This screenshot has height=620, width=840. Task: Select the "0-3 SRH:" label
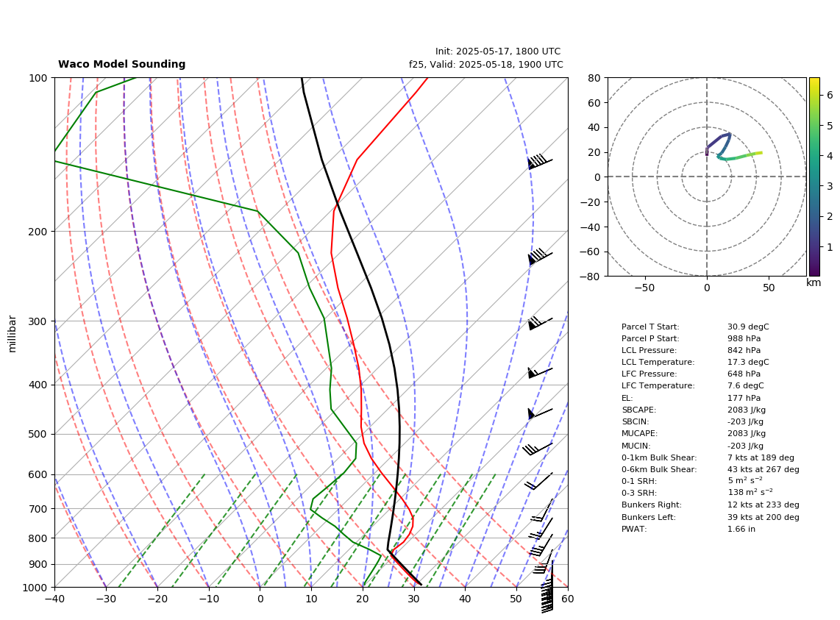click(638, 493)
